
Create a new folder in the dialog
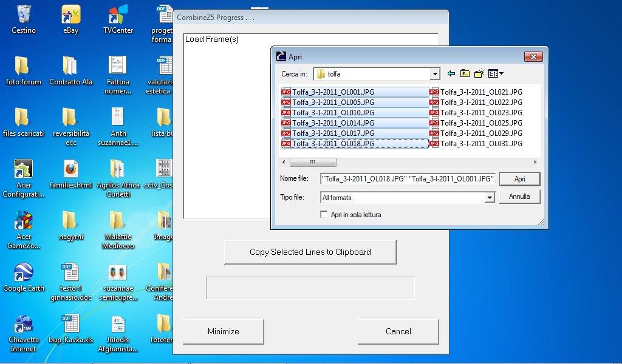tap(479, 73)
